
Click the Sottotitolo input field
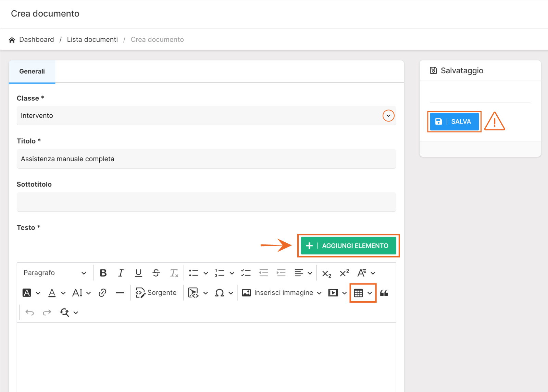pos(206,202)
